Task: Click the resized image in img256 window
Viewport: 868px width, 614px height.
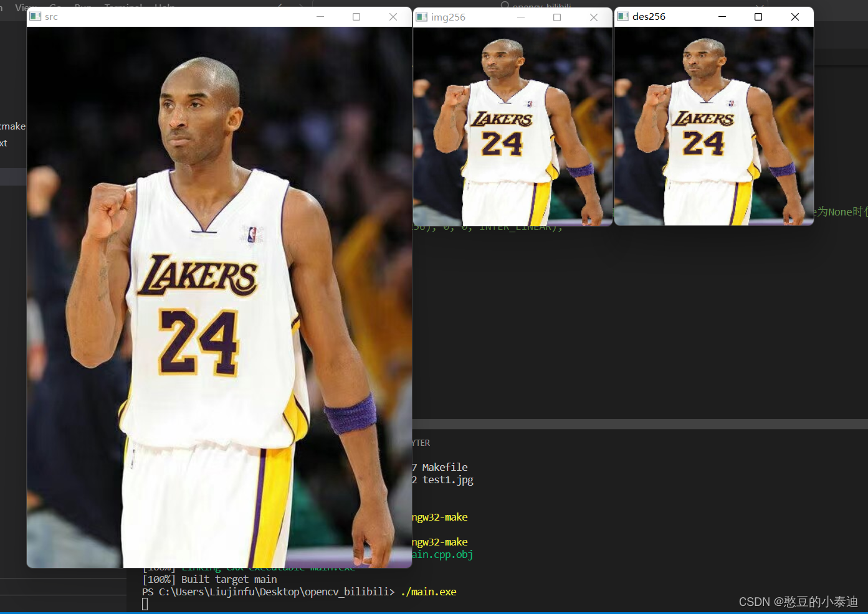Action: click(513, 126)
